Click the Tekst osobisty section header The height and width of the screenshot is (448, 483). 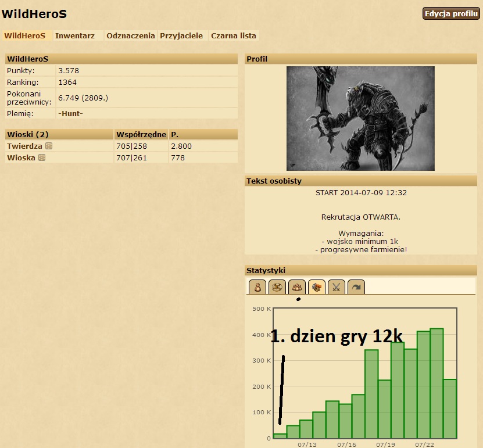tap(361, 181)
